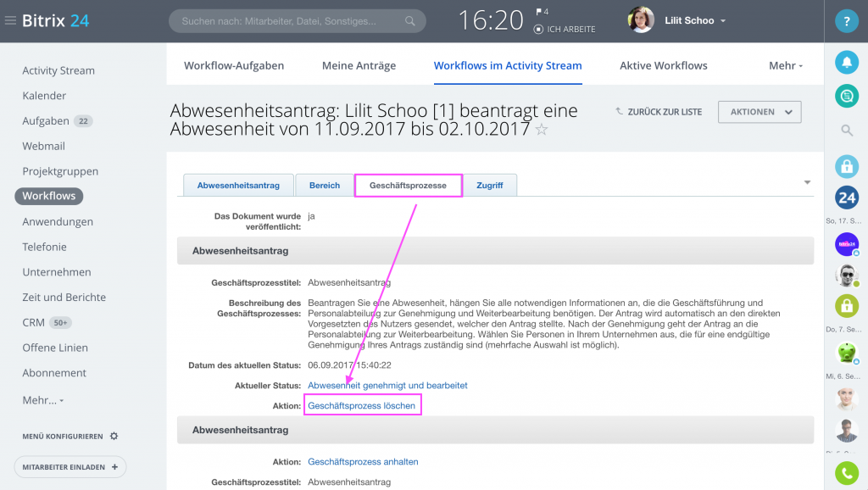868x490 pixels.
Task: Open the Aktionen dropdown button
Action: coord(759,112)
